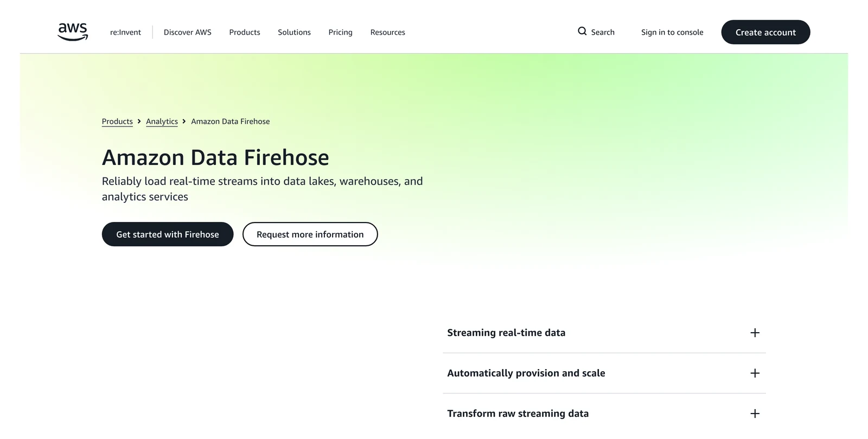Click the search magnifier icon
Image resolution: width=868 pixels, height=439 pixels.
582,31
